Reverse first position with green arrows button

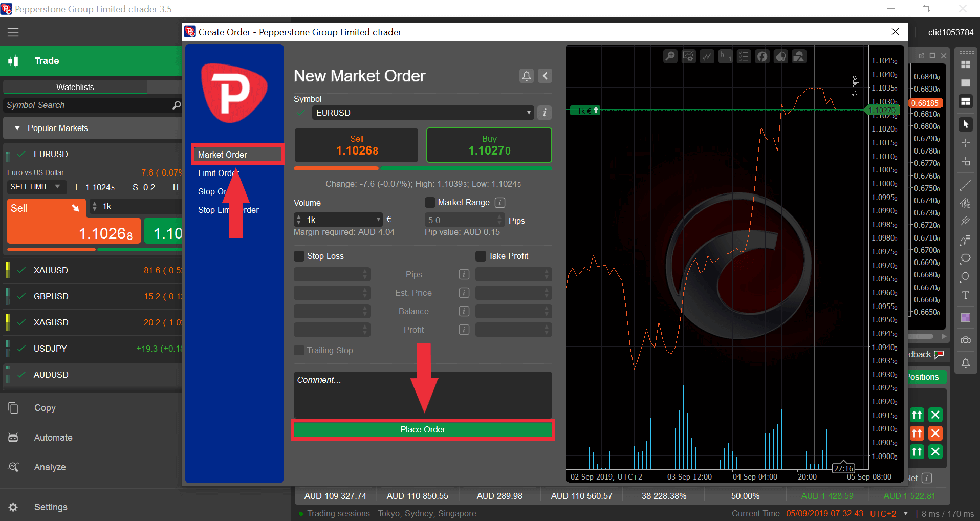(x=917, y=415)
